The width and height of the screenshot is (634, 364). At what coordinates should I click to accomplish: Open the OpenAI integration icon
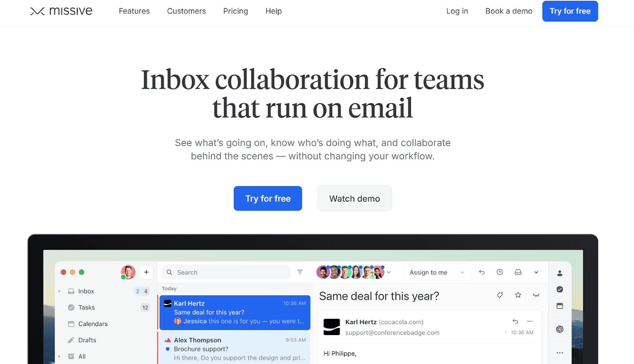[560, 329]
